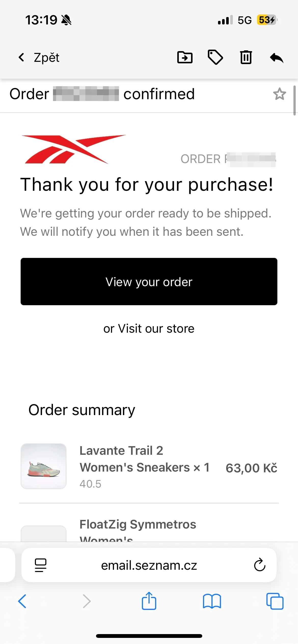298x644 pixels.
Task: Tap the reply arrow icon
Action: pos(277,58)
